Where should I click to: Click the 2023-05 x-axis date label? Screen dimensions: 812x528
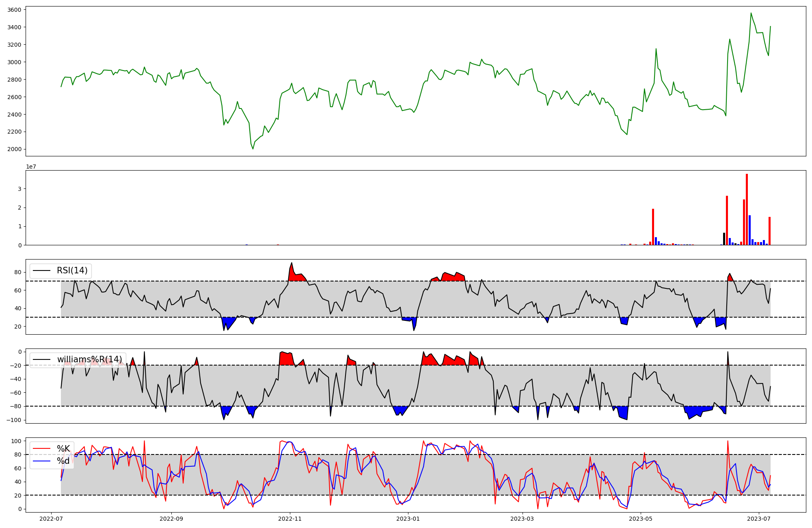641,519
